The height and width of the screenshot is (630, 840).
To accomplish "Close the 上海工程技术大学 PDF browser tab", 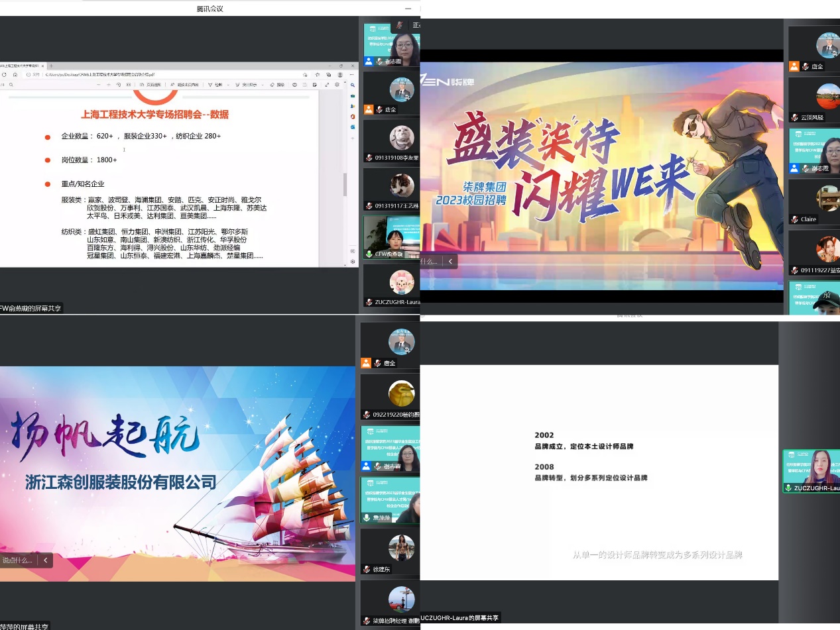I will point(42,66).
